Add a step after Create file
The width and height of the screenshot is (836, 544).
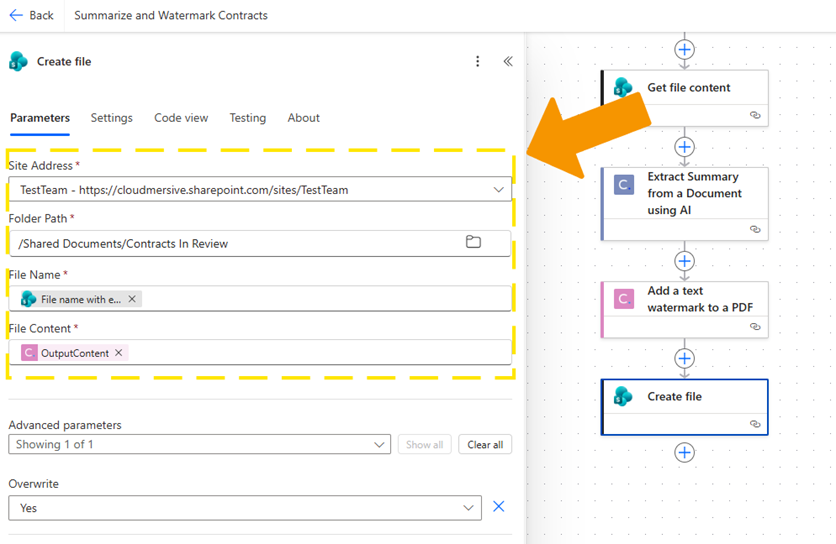tap(685, 452)
